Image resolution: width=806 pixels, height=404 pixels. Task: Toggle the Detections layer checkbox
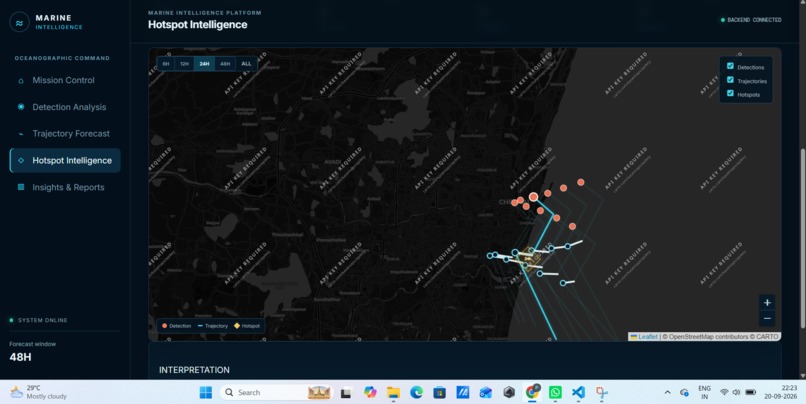click(730, 66)
